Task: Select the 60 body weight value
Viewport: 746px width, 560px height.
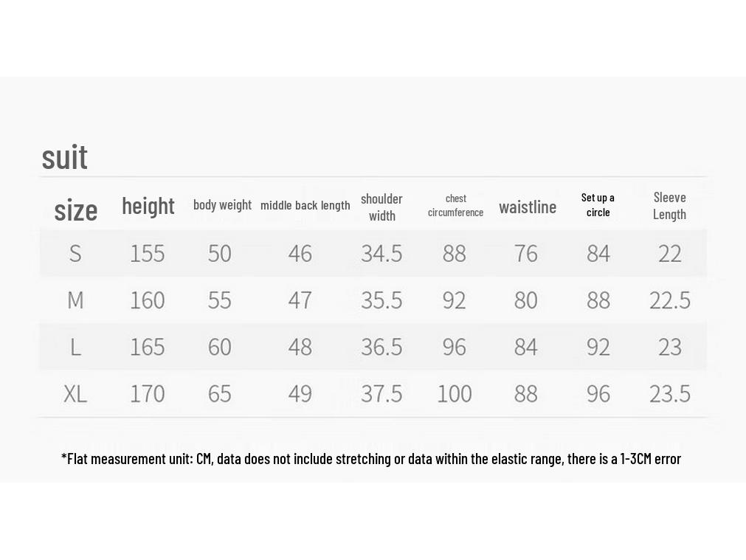Action: [x=219, y=347]
